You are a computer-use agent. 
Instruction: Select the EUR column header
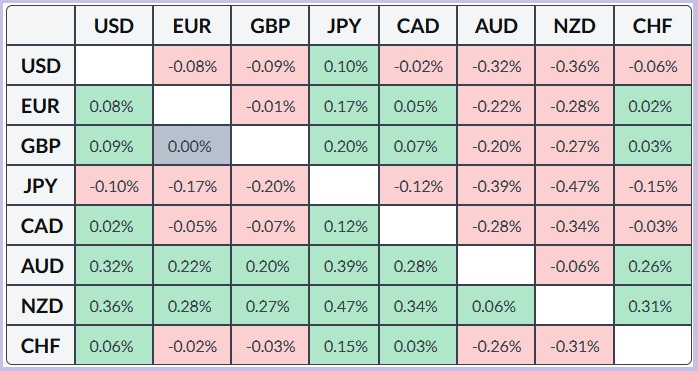[x=192, y=25]
